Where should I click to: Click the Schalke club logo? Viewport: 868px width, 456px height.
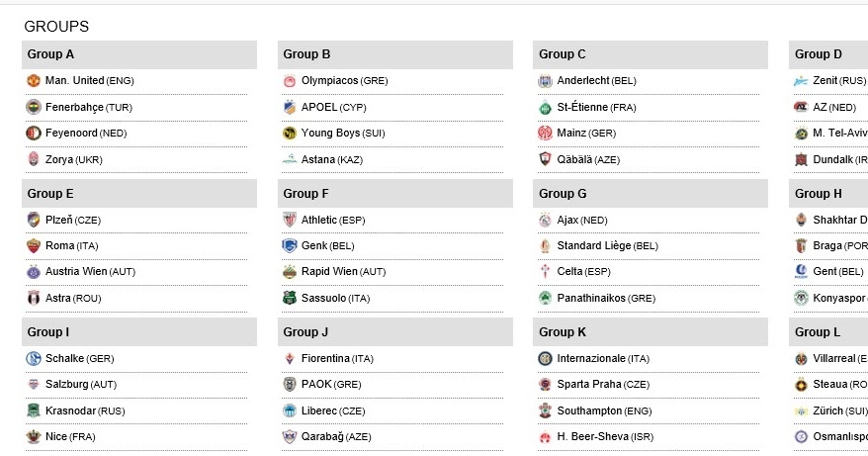click(34, 358)
